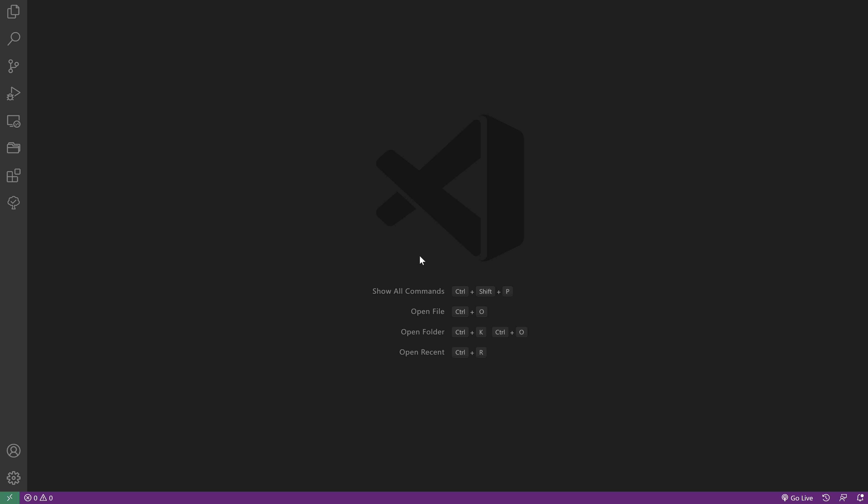Viewport: 868px width, 504px height.
Task: Open the Source Control view
Action: coord(13,66)
